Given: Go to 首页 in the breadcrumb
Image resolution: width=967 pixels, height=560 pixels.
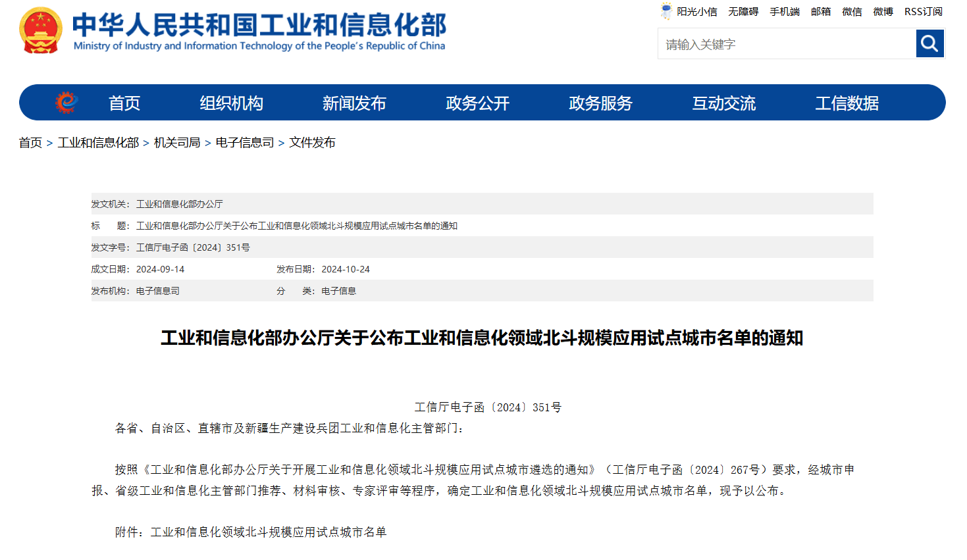Looking at the screenshot, I should click(30, 143).
